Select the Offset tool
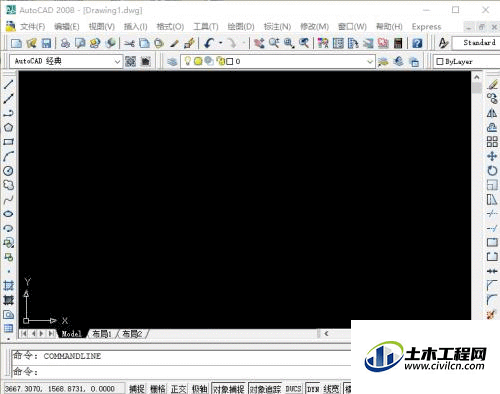Screen dimensions: 500x394 coord(492,127)
